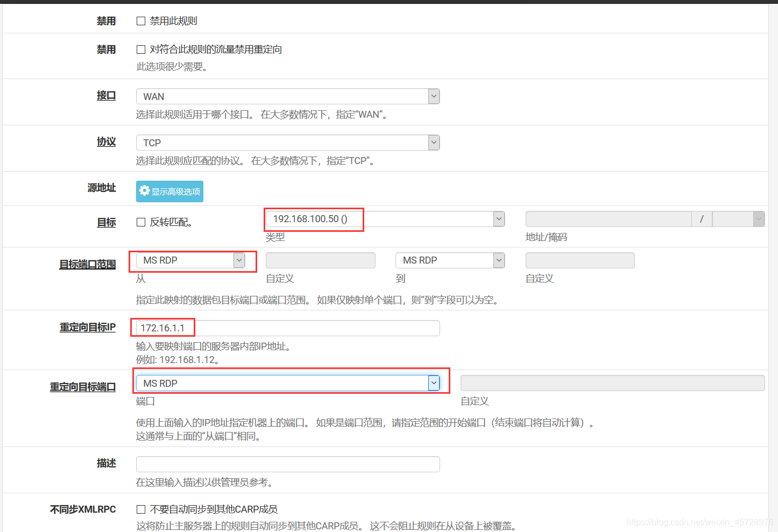Click the 接口 label link

pos(106,96)
